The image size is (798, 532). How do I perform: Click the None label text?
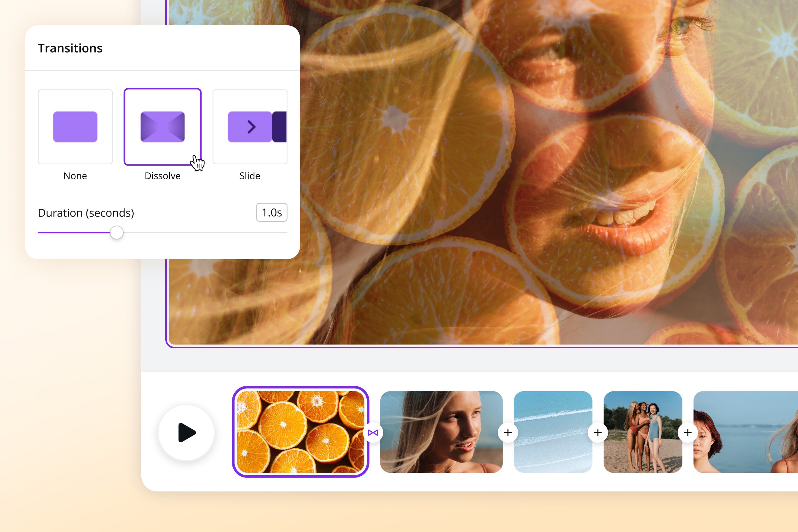coord(75,176)
